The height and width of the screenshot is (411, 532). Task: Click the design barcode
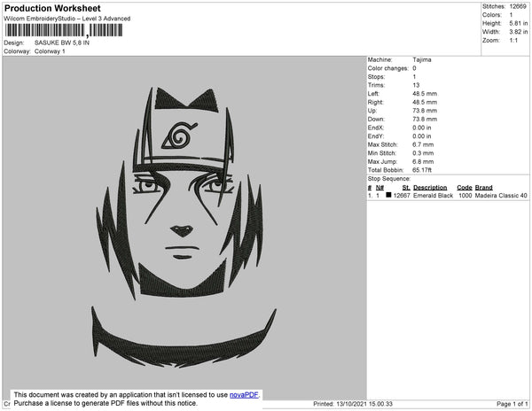pyautogui.click(x=64, y=30)
